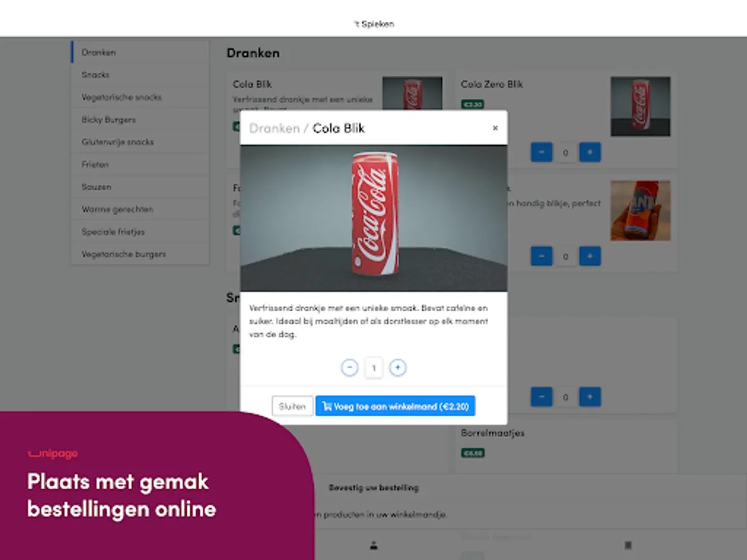Click the Cola Zero Blik title

coord(492,84)
